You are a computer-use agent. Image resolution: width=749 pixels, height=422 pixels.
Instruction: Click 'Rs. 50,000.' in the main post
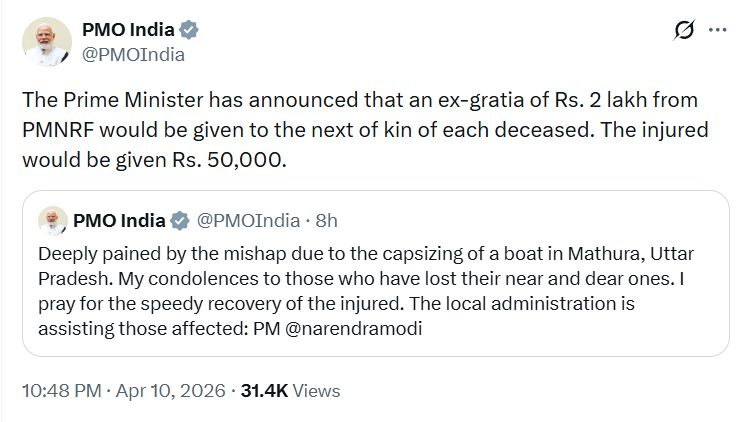(x=237, y=159)
